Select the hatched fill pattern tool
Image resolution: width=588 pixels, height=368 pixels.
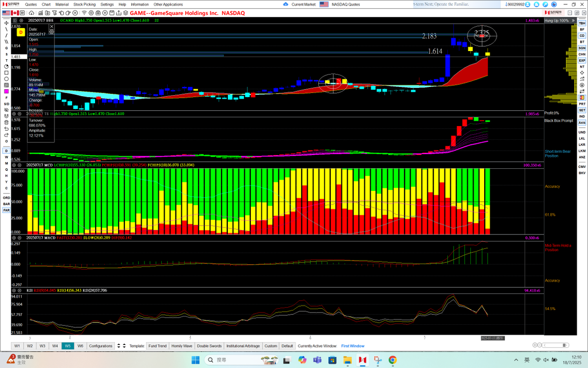pos(6,85)
